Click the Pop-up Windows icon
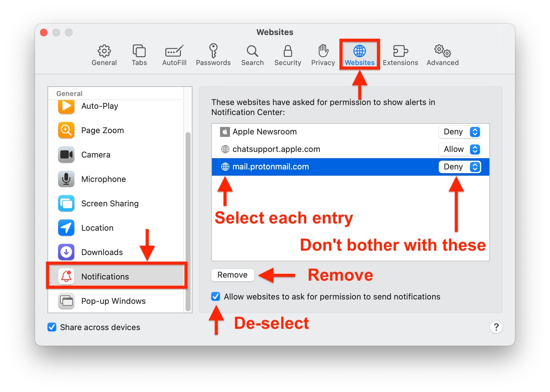550x392 pixels. pyautogui.click(x=66, y=301)
